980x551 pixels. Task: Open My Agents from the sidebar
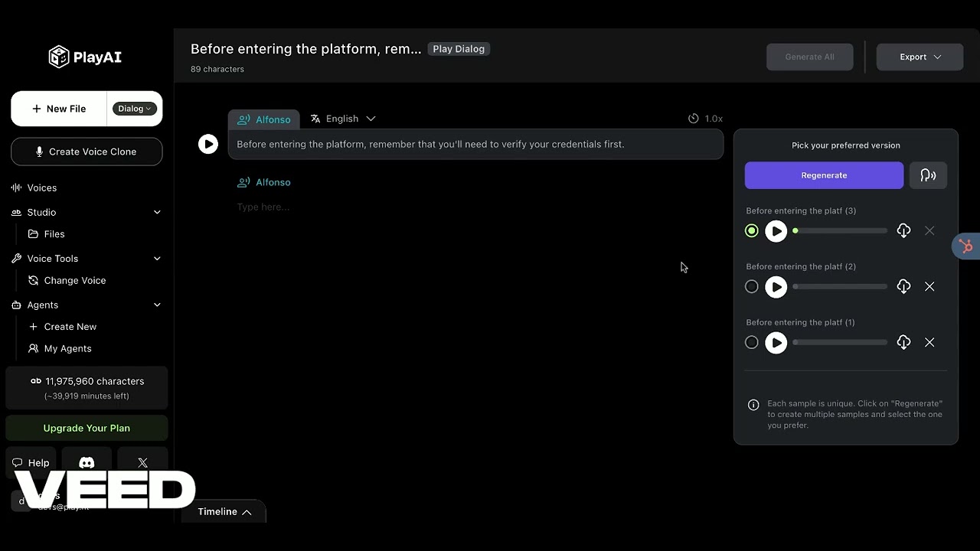pos(67,348)
